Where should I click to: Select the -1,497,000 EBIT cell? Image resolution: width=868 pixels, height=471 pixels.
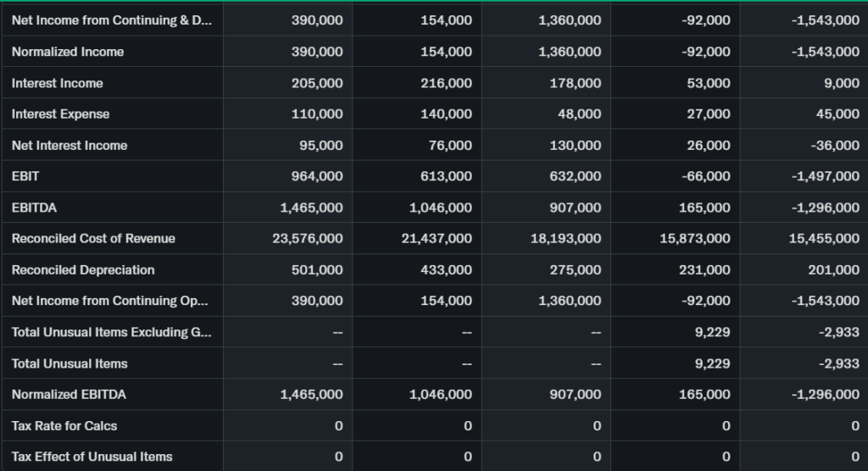pos(824,176)
